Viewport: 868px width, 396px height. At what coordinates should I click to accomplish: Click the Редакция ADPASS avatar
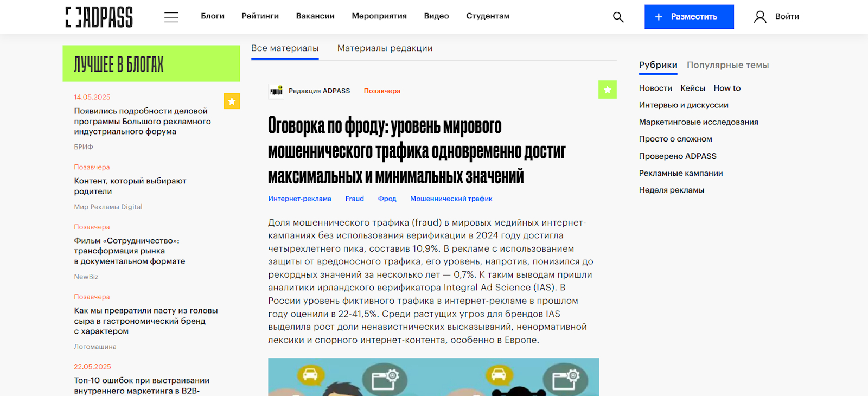coord(276,91)
